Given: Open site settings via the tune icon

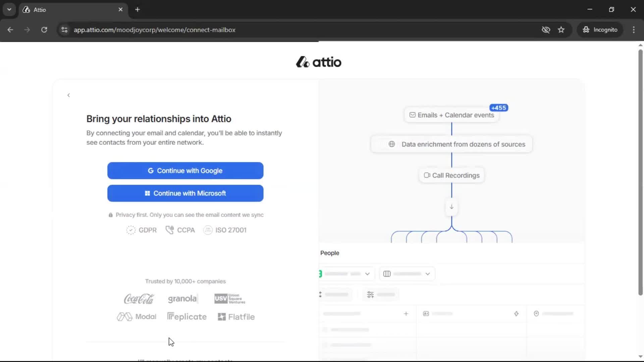Looking at the screenshot, I should pyautogui.click(x=64, y=30).
